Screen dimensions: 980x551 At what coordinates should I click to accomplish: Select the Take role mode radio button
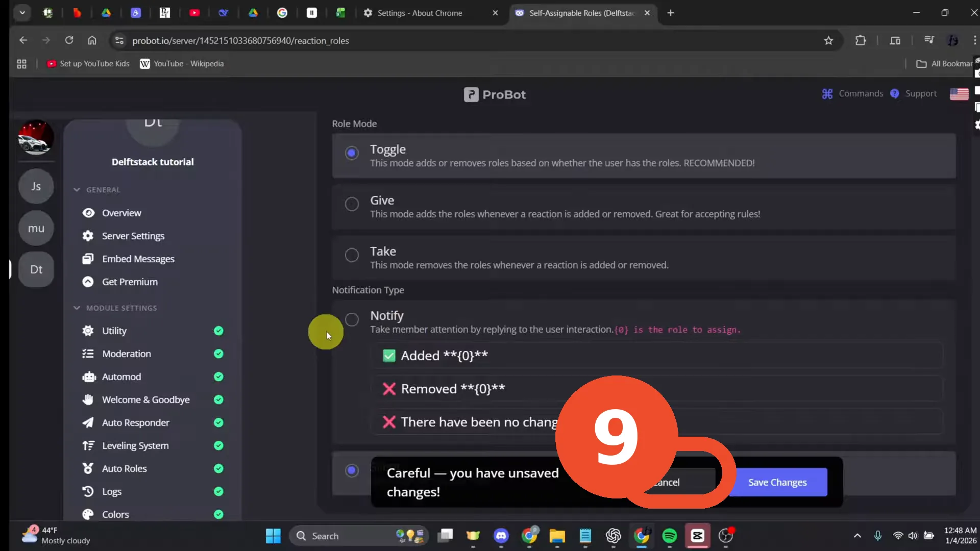[352, 255]
